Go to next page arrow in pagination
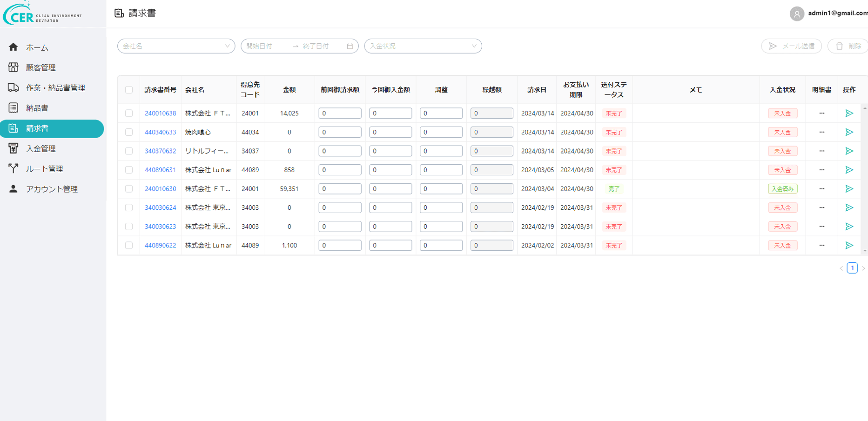Image resolution: width=868 pixels, height=421 pixels. 863,268
